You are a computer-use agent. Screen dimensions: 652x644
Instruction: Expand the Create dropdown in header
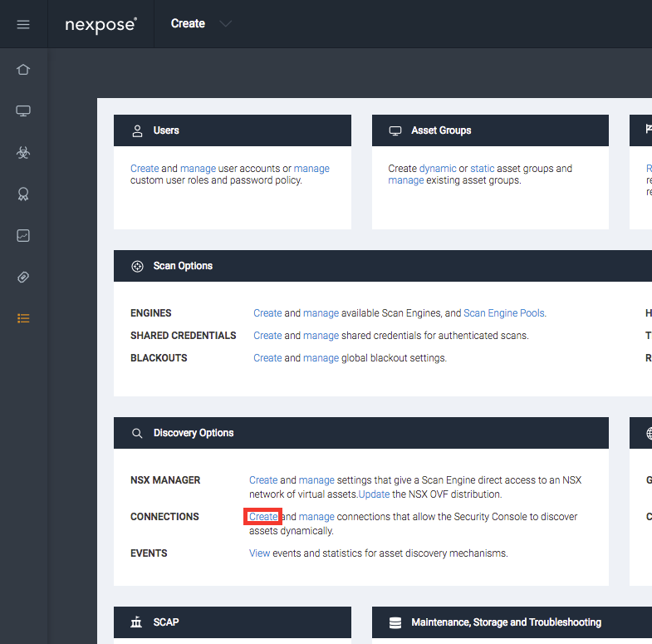tap(188, 23)
